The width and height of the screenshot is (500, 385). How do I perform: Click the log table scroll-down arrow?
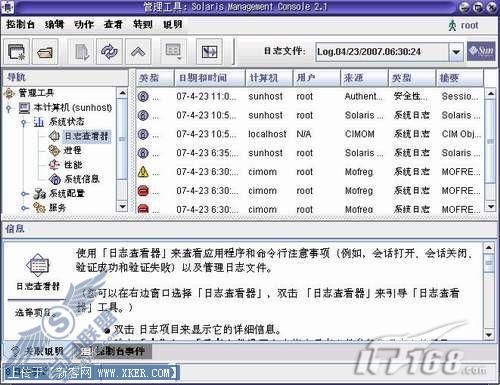pos(491,207)
